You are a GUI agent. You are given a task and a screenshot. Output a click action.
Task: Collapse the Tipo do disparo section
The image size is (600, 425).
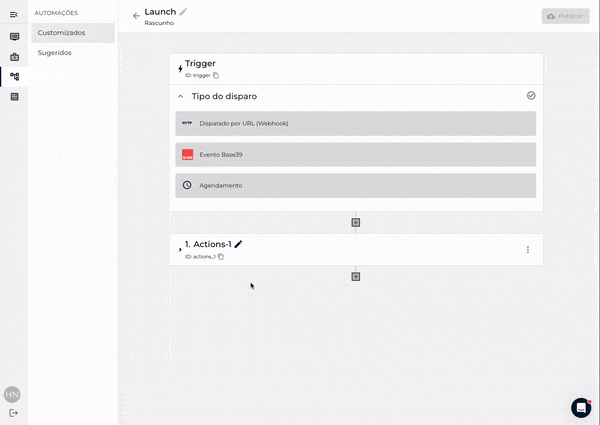181,97
